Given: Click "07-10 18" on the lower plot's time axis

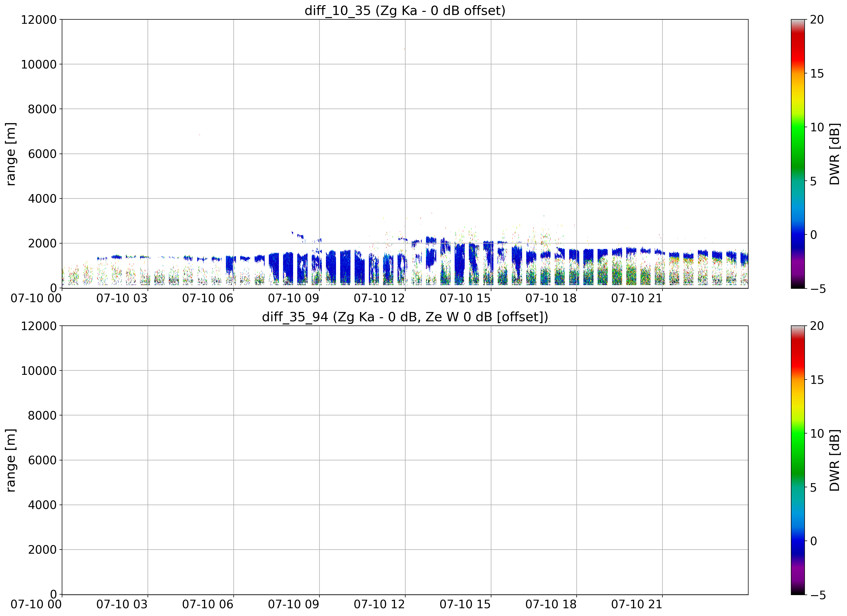Looking at the screenshot, I should click(551, 604).
